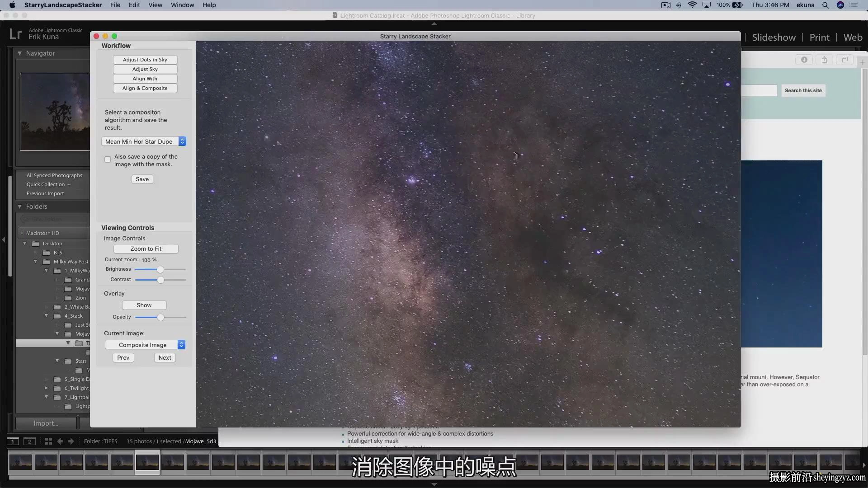This screenshot has width=868, height=488.
Task: Click the Opacity slider handle
Action: [160, 317]
